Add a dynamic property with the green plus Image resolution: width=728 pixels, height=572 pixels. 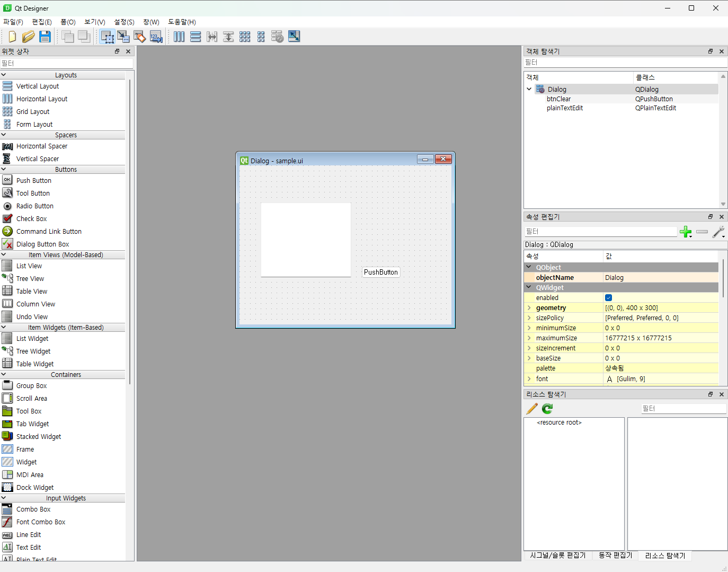coord(686,232)
